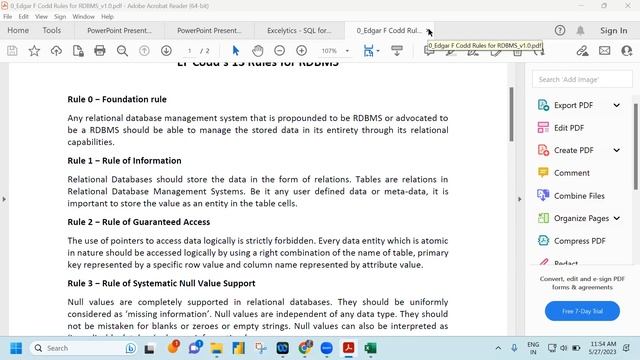Click the share with others person icon
640x360 pixels.
coord(627,51)
